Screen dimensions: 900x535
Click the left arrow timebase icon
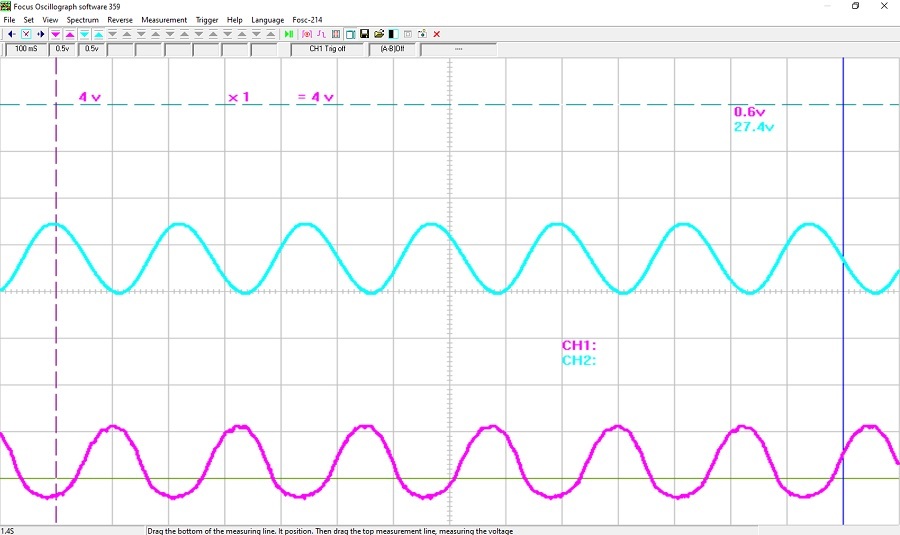[x=11, y=34]
